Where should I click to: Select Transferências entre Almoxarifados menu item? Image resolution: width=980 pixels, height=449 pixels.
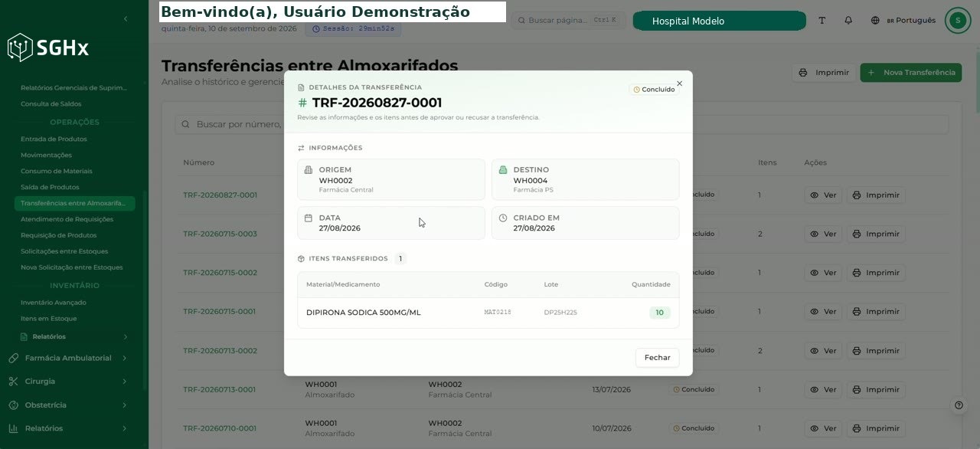[74, 204]
